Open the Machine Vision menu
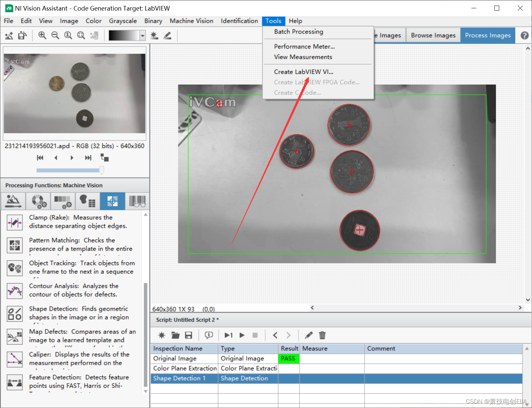This screenshot has width=532, height=408. point(191,21)
